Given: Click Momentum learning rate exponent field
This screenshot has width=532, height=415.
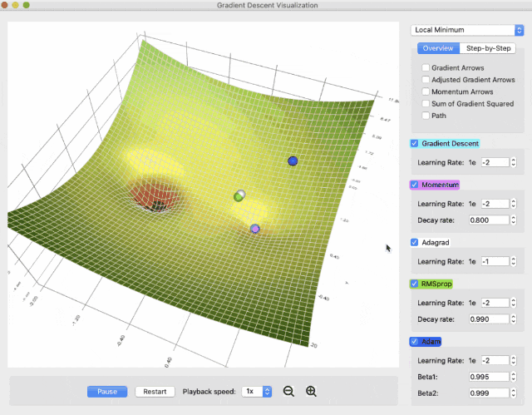Looking at the screenshot, I should coord(495,204).
